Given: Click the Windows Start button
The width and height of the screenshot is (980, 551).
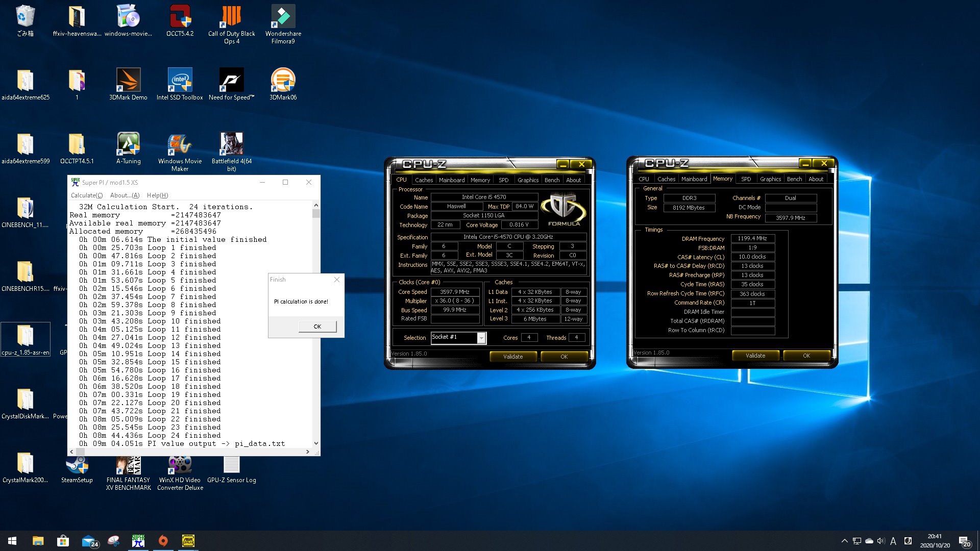Looking at the screenshot, I should tap(12, 541).
